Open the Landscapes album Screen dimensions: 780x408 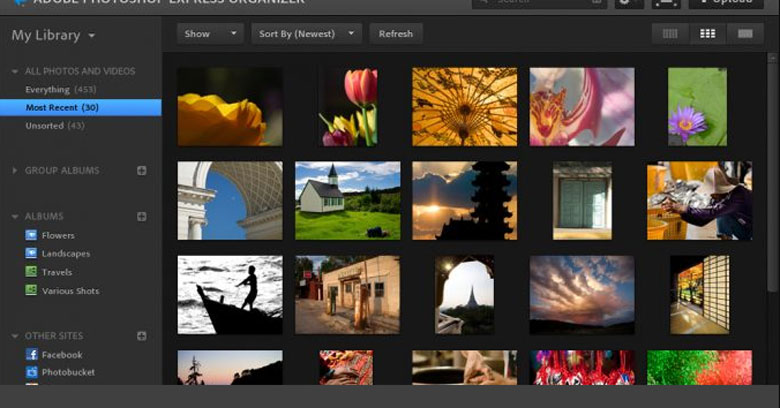click(58, 253)
